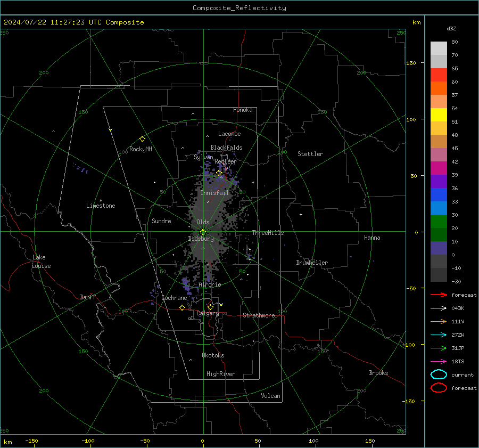Click the Stettler label
The image size is (479, 448).
[x=310, y=154]
